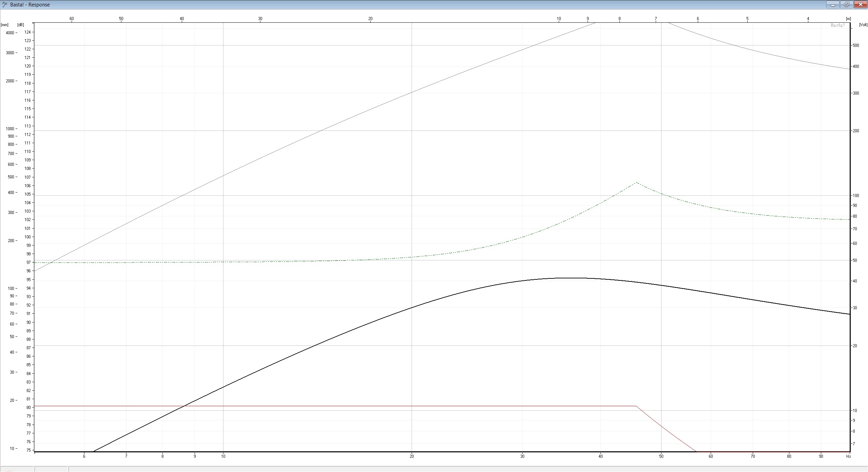868x472 pixels.
Task: Click the [m] wavelength axis unit label
Action: coord(848,19)
